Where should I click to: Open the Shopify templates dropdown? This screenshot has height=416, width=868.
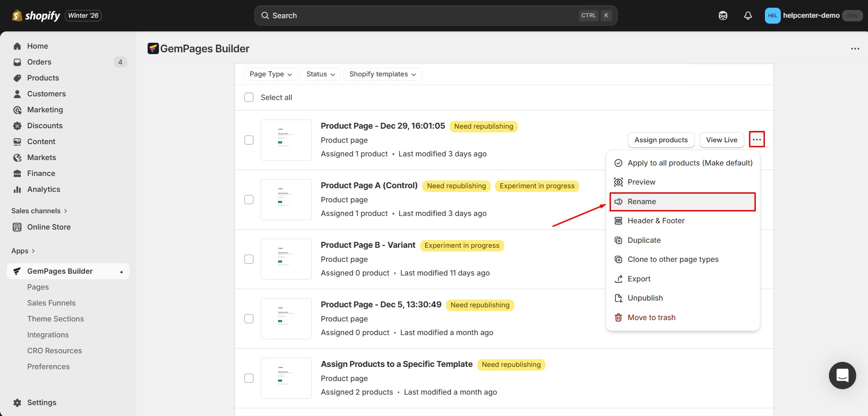click(382, 74)
